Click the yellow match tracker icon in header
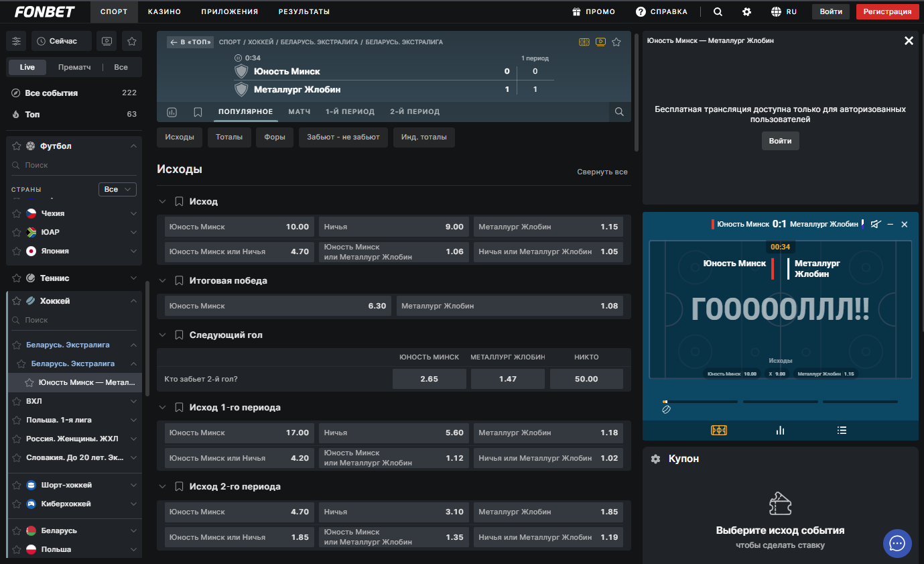Screen dimensions: 924x564 pos(584,42)
